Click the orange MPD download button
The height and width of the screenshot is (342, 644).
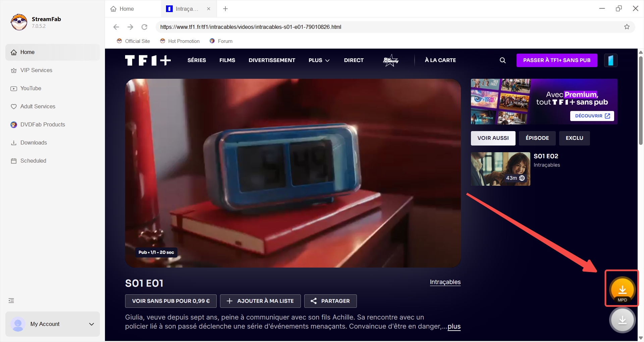tap(622, 290)
